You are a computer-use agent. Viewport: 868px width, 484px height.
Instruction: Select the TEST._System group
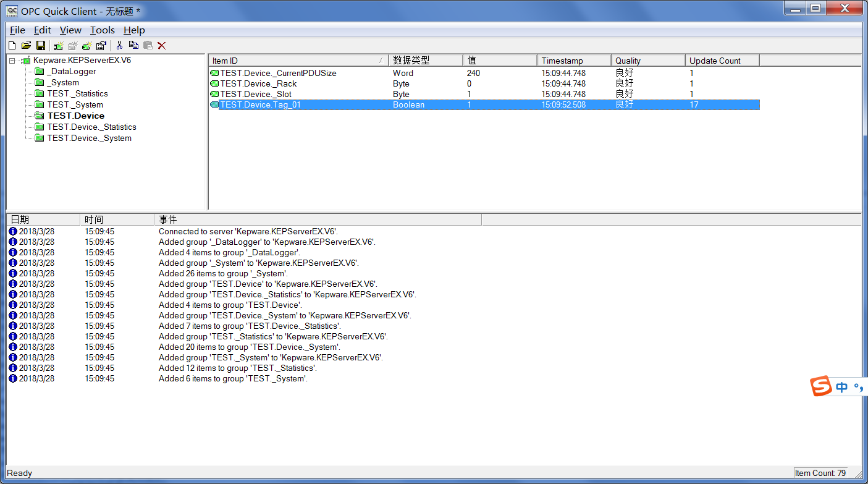75,105
